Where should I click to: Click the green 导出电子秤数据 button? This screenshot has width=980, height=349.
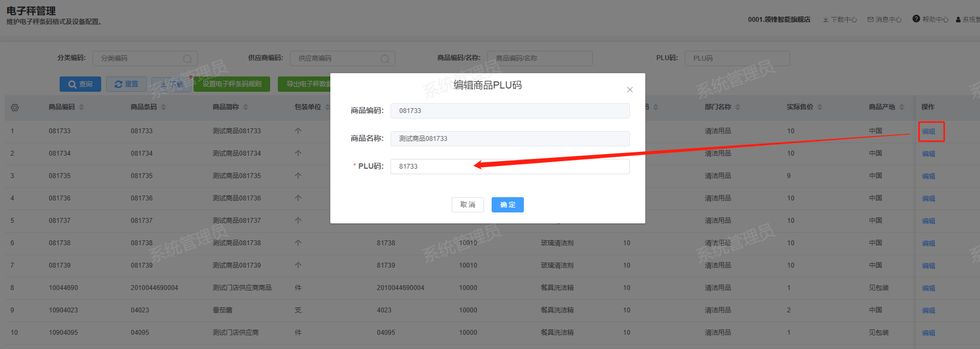click(304, 84)
